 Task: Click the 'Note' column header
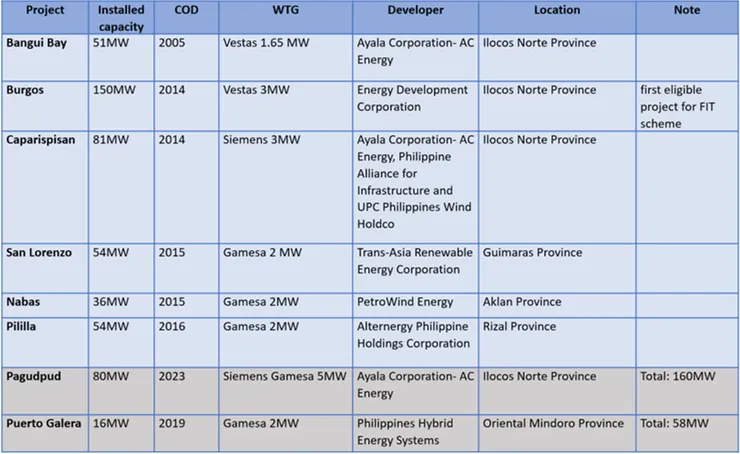pyautogui.click(x=687, y=17)
